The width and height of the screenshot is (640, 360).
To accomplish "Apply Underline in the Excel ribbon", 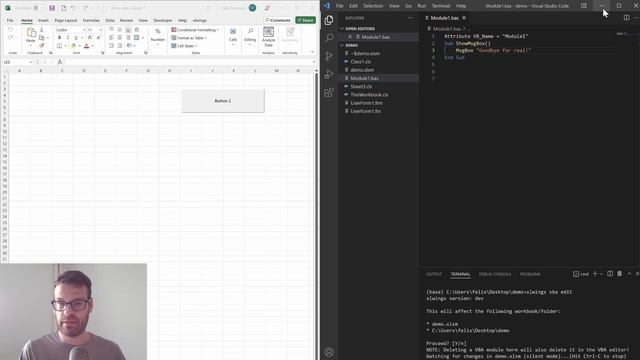I will (x=76, y=38).
